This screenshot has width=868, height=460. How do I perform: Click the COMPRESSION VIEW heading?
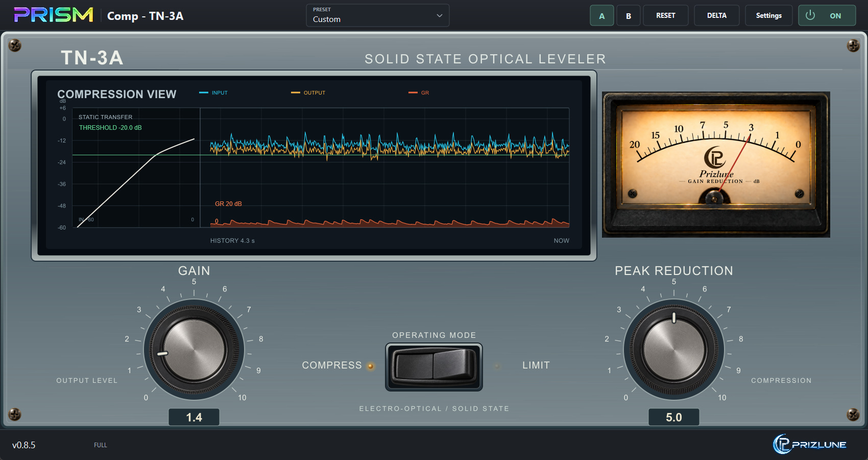click(117, 95)
